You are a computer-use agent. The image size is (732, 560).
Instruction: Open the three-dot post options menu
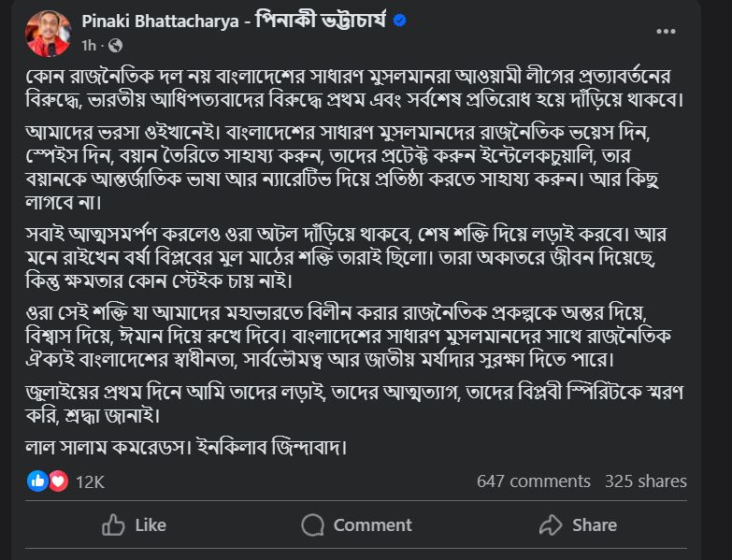[666, 31]
